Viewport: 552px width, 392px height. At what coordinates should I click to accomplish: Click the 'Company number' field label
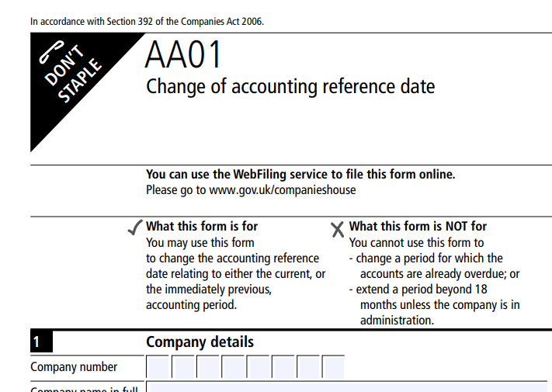pyautogui.click(x=74, y=367)
